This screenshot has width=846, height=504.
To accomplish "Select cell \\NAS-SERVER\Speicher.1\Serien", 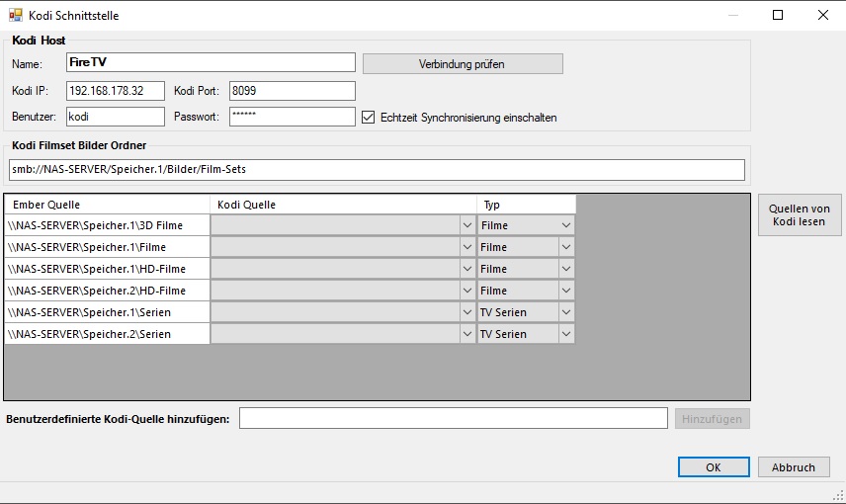I will [108, 312].
